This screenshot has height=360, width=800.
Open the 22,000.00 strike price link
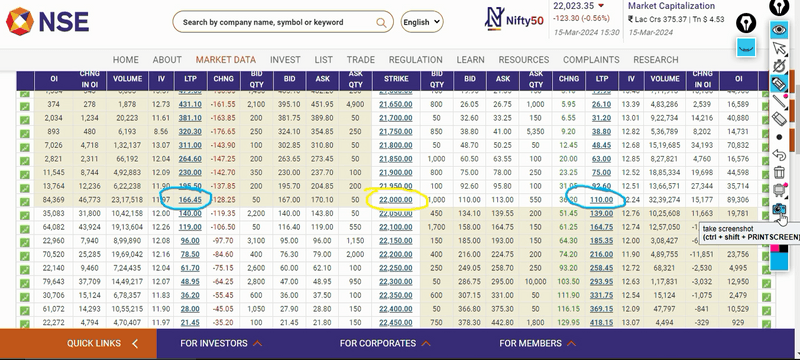click(396, 200)
